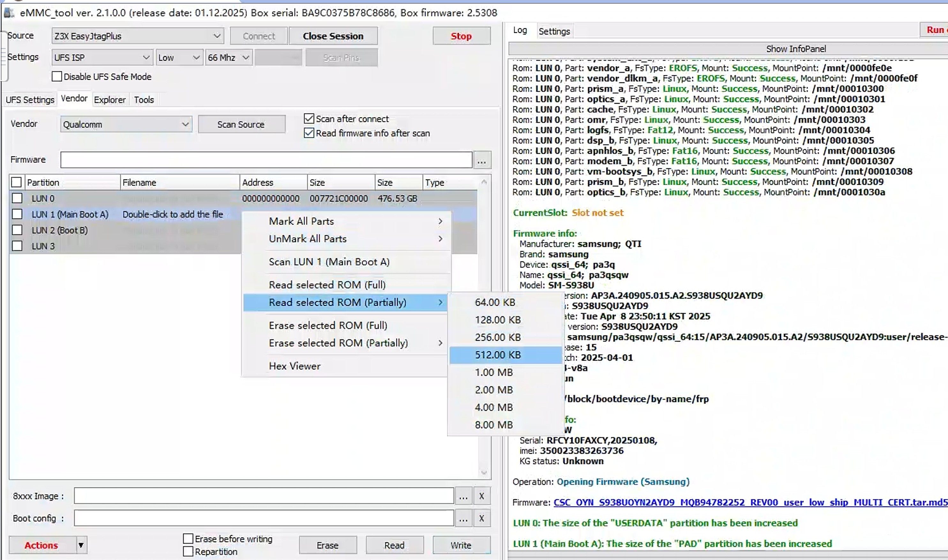Clear the 8xxx Image path with X
This screenshot has width=948, height=560.
coord(482,496)
